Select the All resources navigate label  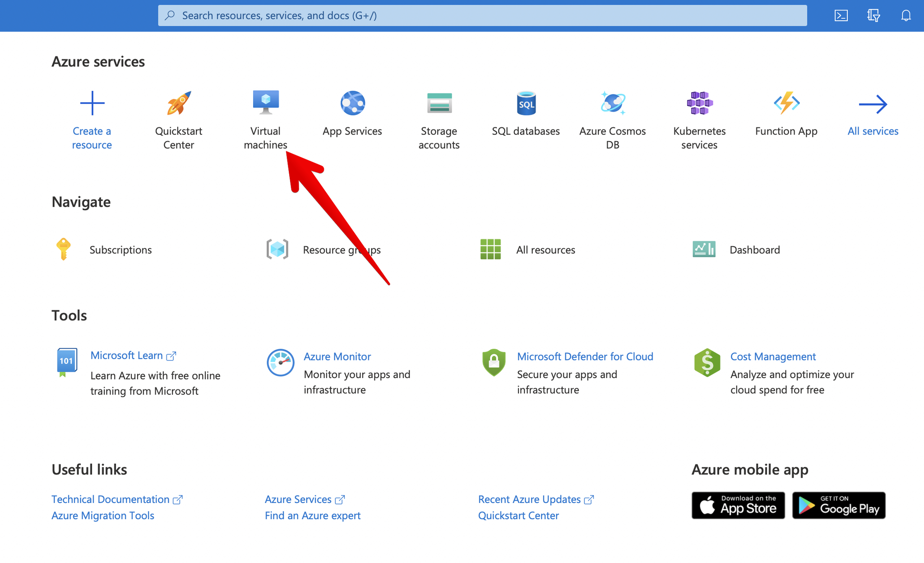tap(545, 250)
